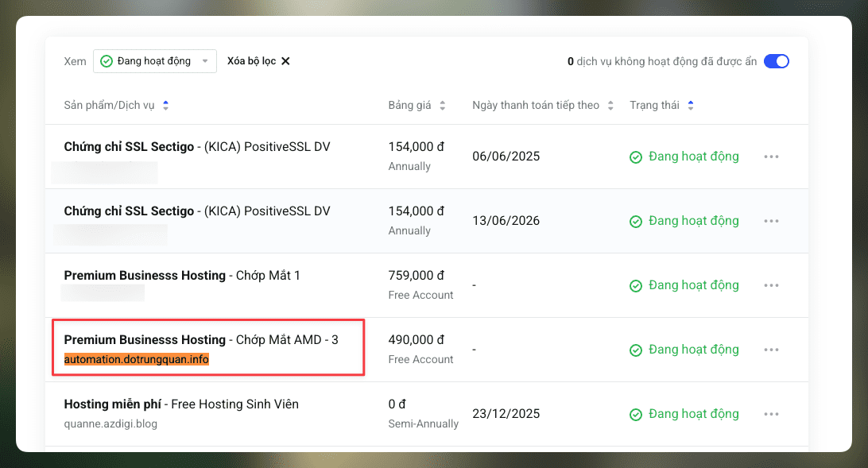Click status checkmark on Chớp Mắt AMD row

[x=636, y=349]
